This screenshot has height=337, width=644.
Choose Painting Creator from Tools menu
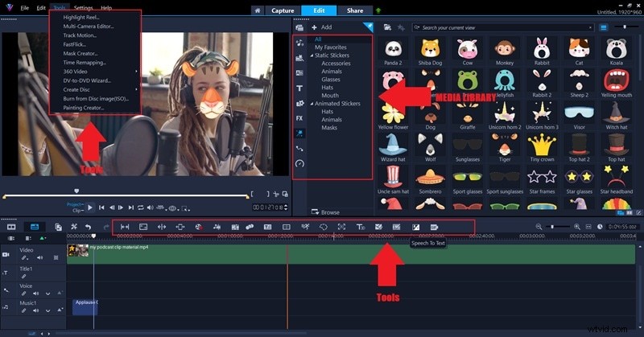point(84,108)
